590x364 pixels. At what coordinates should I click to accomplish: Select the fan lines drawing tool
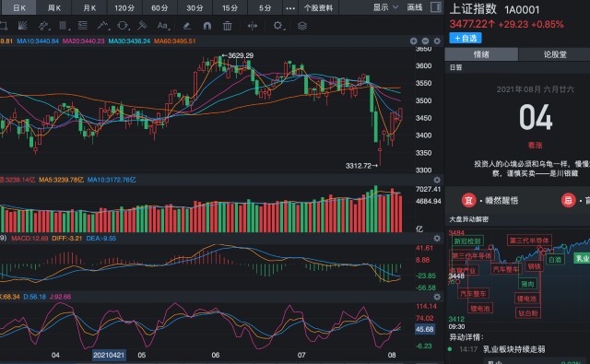(x=22, y=26)
